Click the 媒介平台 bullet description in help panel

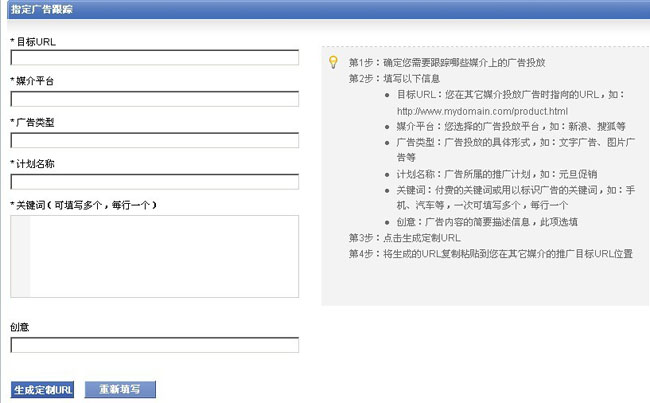(x=511, y=126)
